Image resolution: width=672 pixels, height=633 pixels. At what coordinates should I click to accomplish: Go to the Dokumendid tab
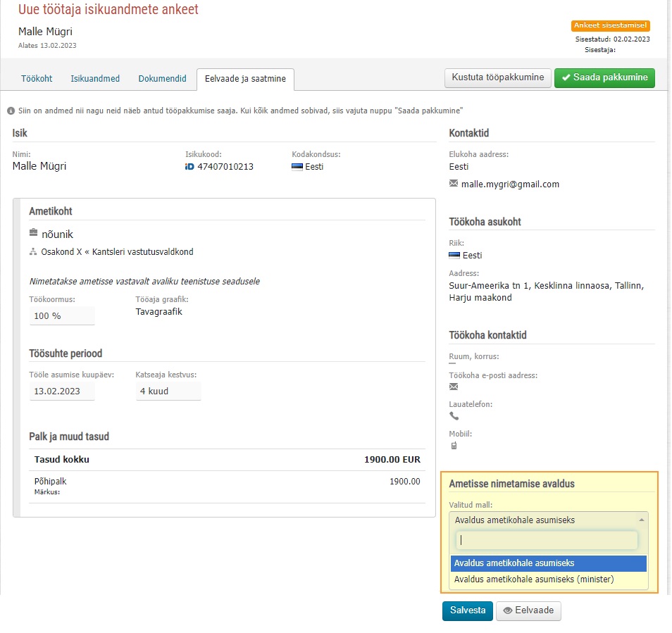pyautogui.click(x=163, y=79)
